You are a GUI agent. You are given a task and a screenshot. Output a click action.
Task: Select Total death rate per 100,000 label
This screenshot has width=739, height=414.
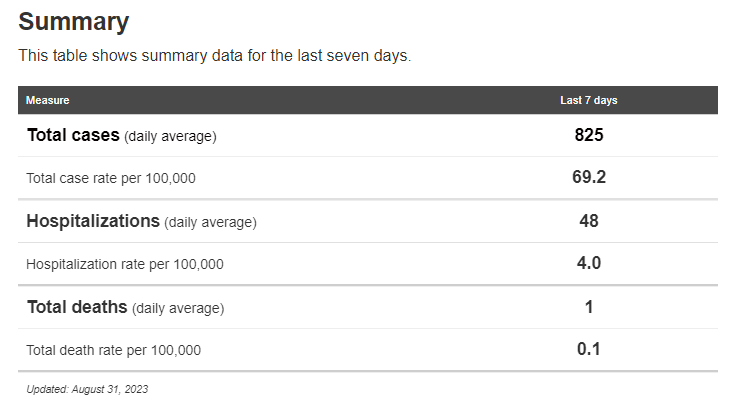pos(114,350)
